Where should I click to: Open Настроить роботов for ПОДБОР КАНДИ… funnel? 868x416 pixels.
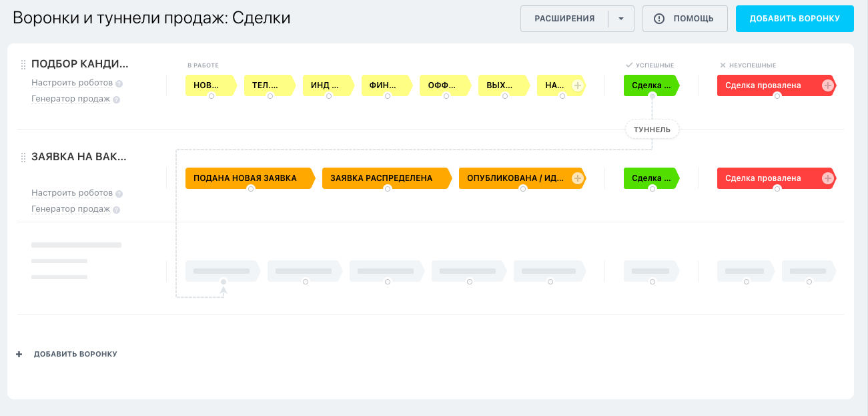click(x=72, y=83)
